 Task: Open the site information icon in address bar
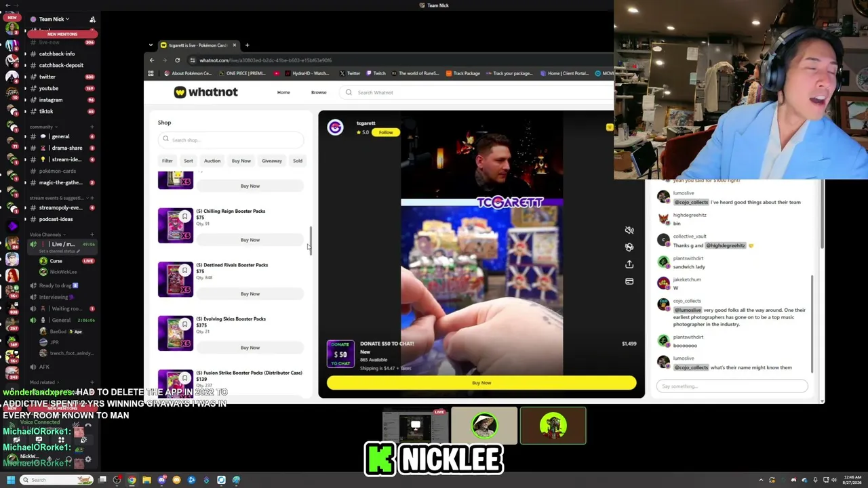[193, 60]
